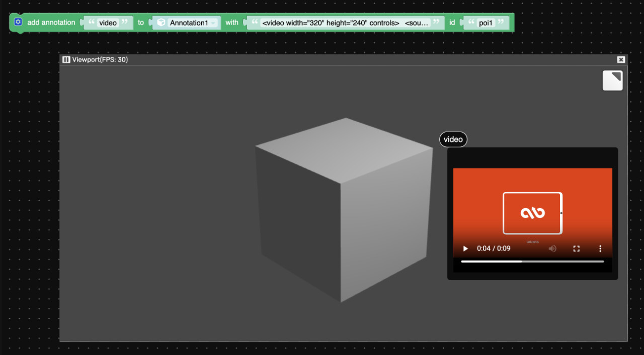Screen dimensions: 644x355
Task: Click the "video" annotation label
Action: [x=453, y=139]
